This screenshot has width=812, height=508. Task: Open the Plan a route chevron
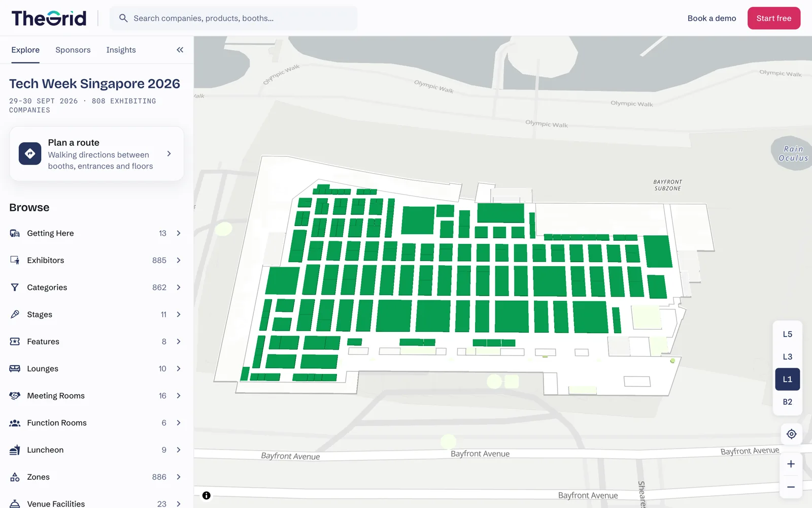(x=169, y=153)
